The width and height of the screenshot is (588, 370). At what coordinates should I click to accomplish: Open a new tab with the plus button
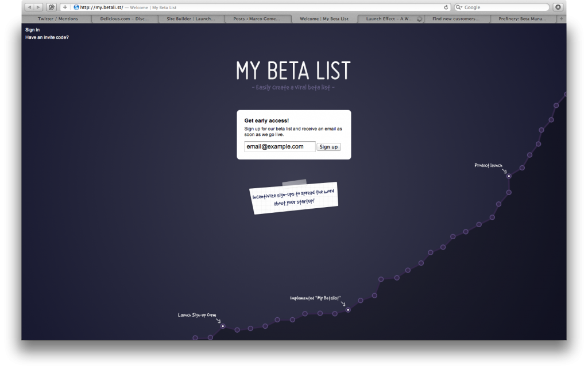coord(64,7)
